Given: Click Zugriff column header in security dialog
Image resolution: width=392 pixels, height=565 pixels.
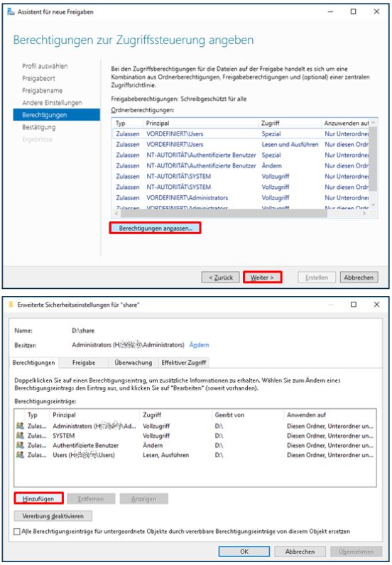Looking at the screenshot, I should pos(176,415).
